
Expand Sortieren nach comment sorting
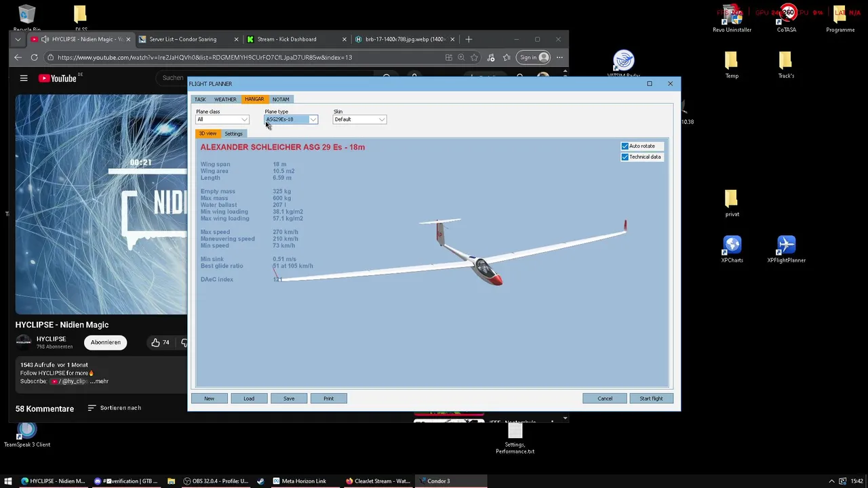click(x=115, y=408)
